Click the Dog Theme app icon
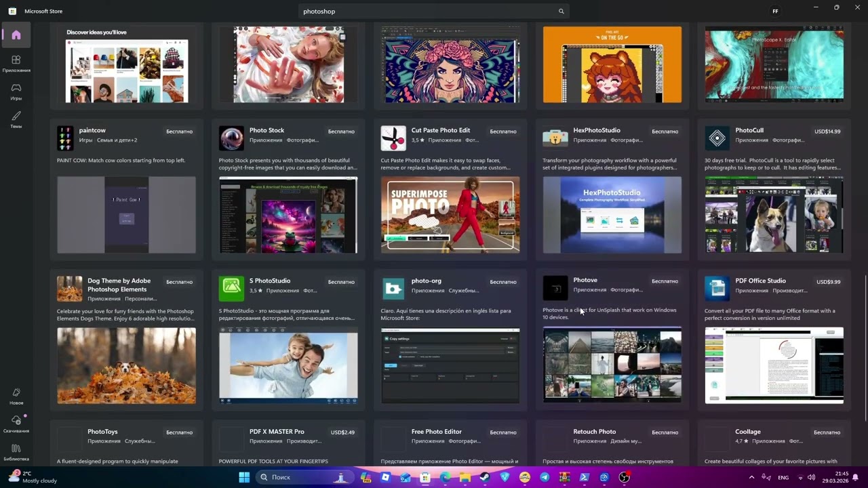Screen dimensions: 868x488 [69, 289]
